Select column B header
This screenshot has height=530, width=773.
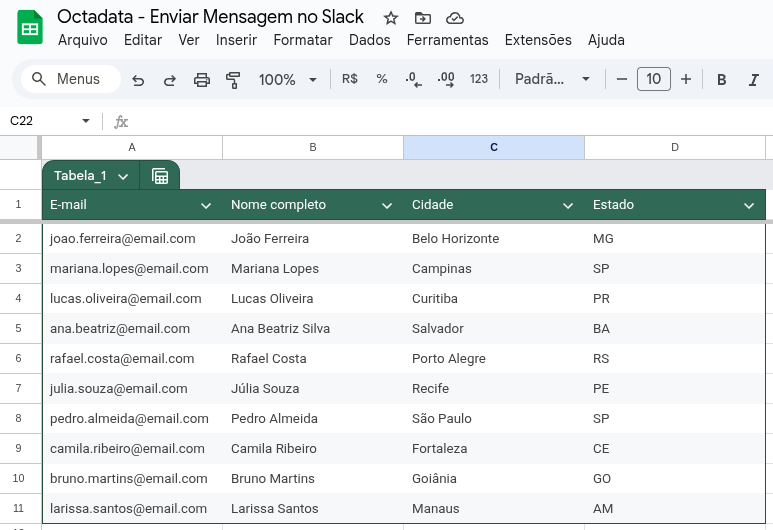click(313, 147)
